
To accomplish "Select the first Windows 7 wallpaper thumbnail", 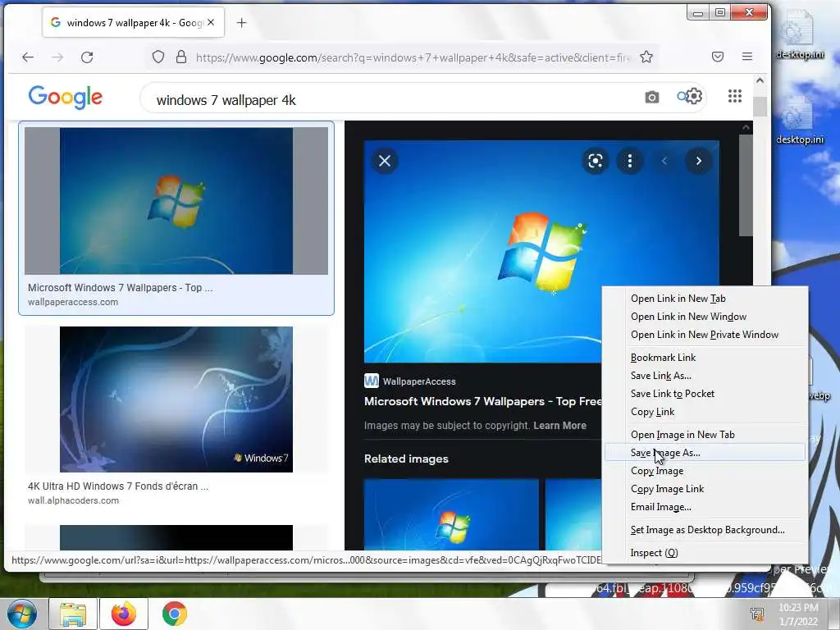I will pyautogui.click(x=176, y=201).
